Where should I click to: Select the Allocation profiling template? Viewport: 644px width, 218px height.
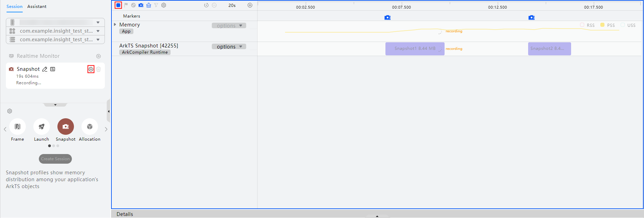(x=90, y=127)
